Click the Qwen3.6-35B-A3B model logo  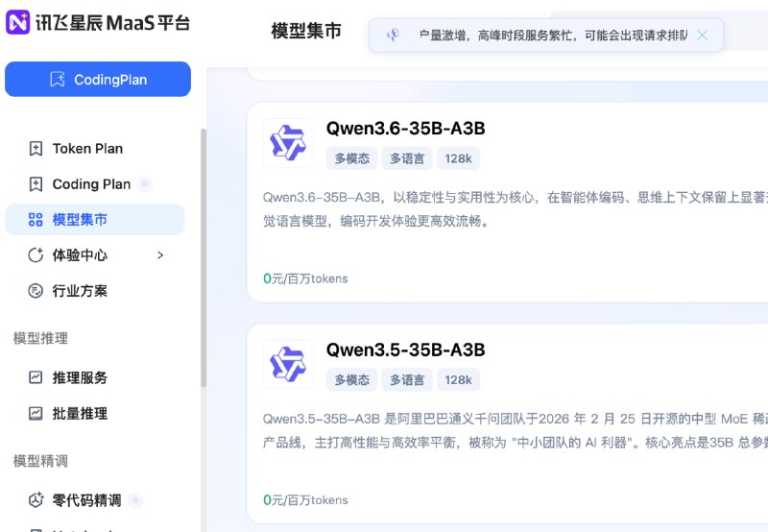point(287,143)
